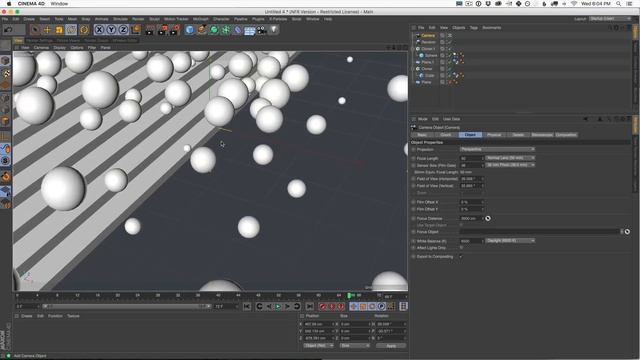Viewport: 640px width, 360px height.
Task: Select the Scale tool
Action: click(x=59, y=30)
